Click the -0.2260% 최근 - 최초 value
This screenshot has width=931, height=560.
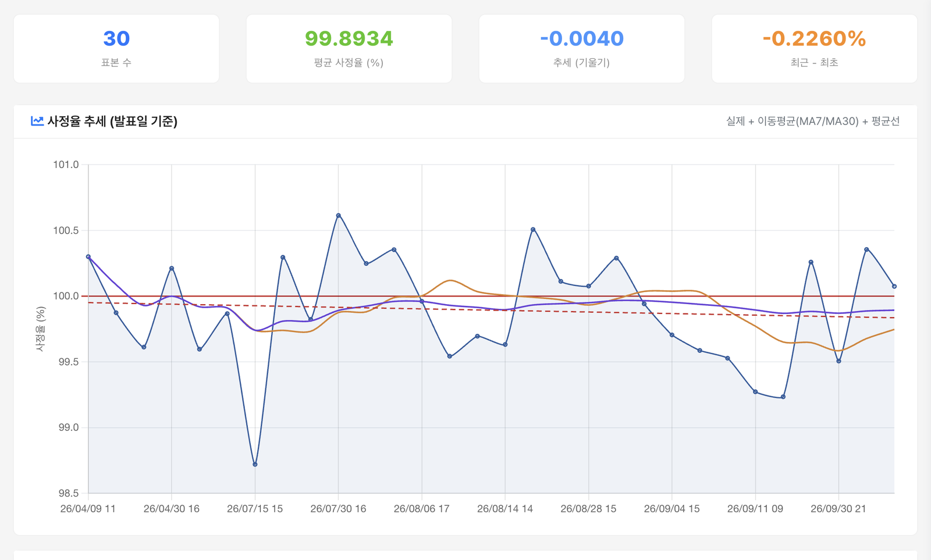click(814, 38)
